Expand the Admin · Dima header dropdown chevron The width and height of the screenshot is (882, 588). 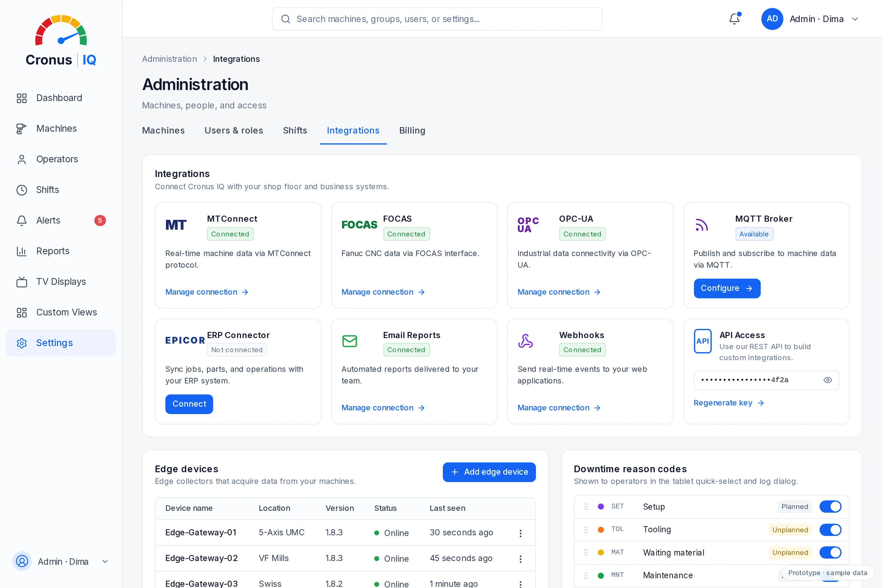pos(855,19)
